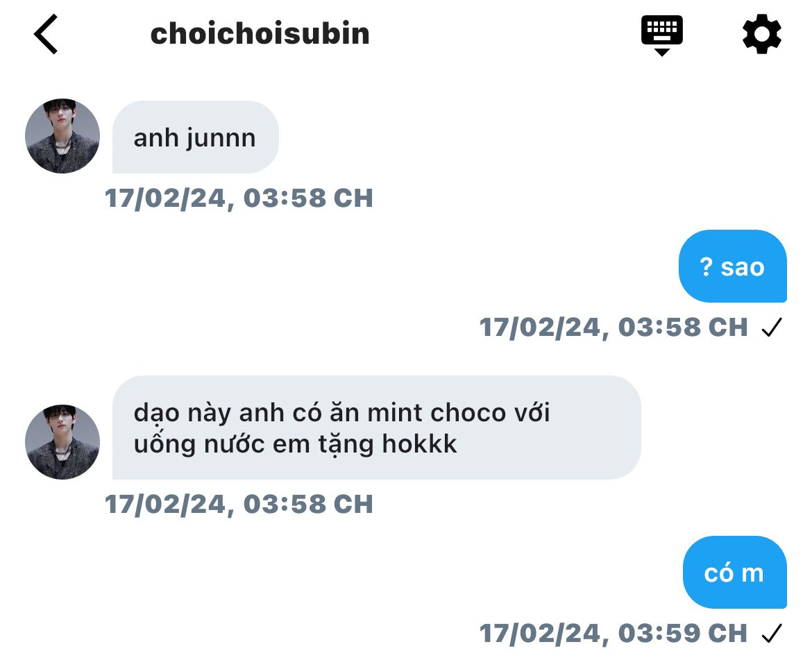Click the word "hokkk" in the message
812x667 pixels.
click(x=419, y=444)
